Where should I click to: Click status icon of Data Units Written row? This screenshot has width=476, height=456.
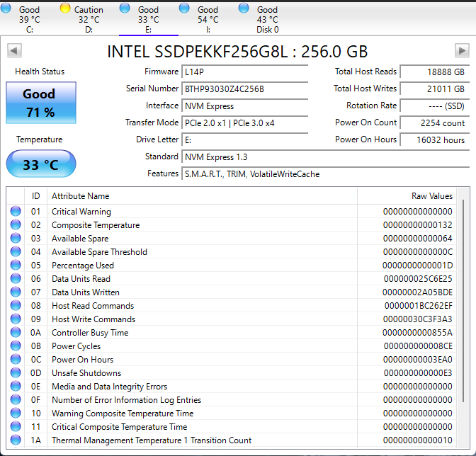[16, 292]
